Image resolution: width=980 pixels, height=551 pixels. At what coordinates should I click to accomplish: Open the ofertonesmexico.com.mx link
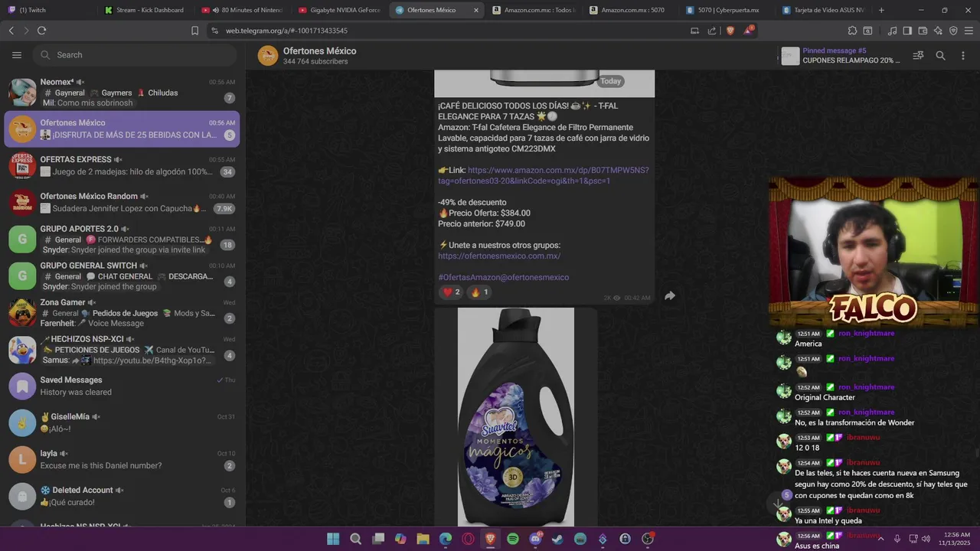499,256
